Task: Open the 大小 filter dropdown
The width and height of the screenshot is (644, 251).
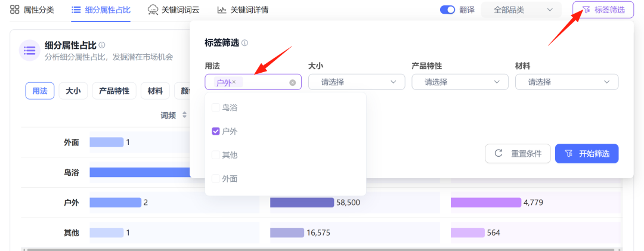Action: 357,82
